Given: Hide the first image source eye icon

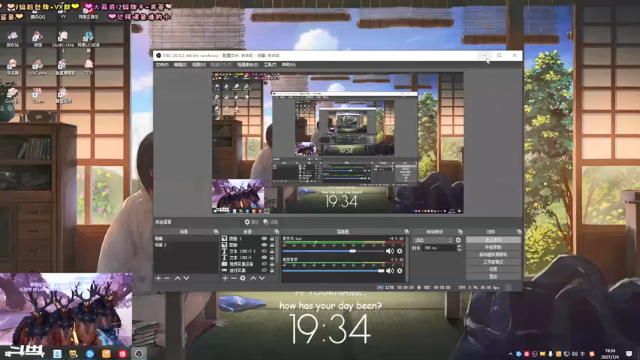Looking at the screenshot, I should pyautogui.click(x=264, y=238).
